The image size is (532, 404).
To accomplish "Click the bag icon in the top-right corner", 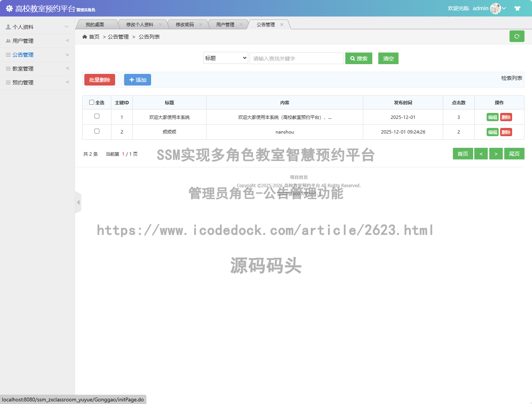I will click(x=517, y=8).
